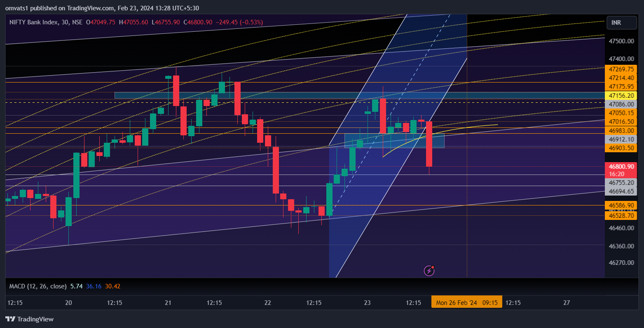Select the 46586.90 price label

click(621, 205)
